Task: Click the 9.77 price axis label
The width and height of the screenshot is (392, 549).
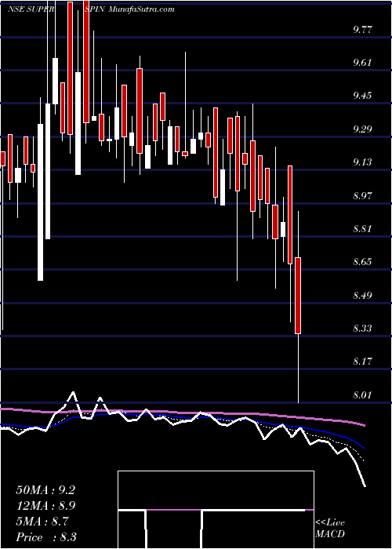Action: [x=362, y=30]
